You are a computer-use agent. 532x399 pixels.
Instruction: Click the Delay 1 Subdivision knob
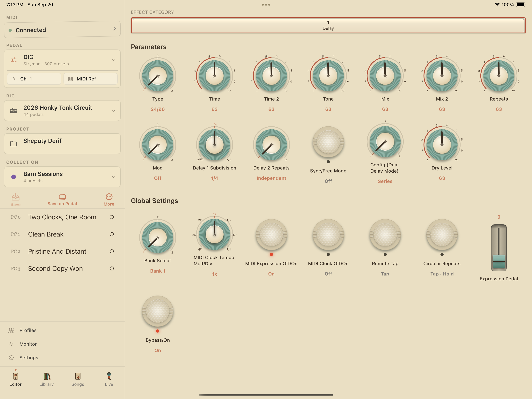tap(215, 145)
